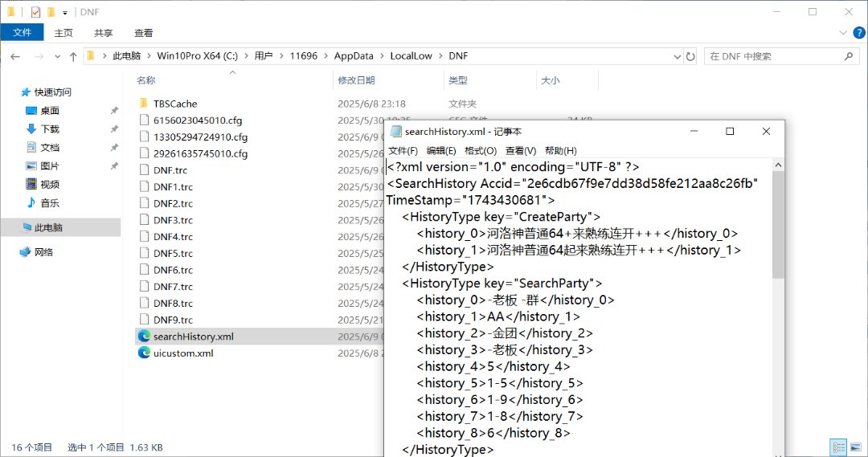Expand chevron after 11696 breadcrumb
Screen dimensions: 868x457
pyautogui.click(x=326, y=56)
